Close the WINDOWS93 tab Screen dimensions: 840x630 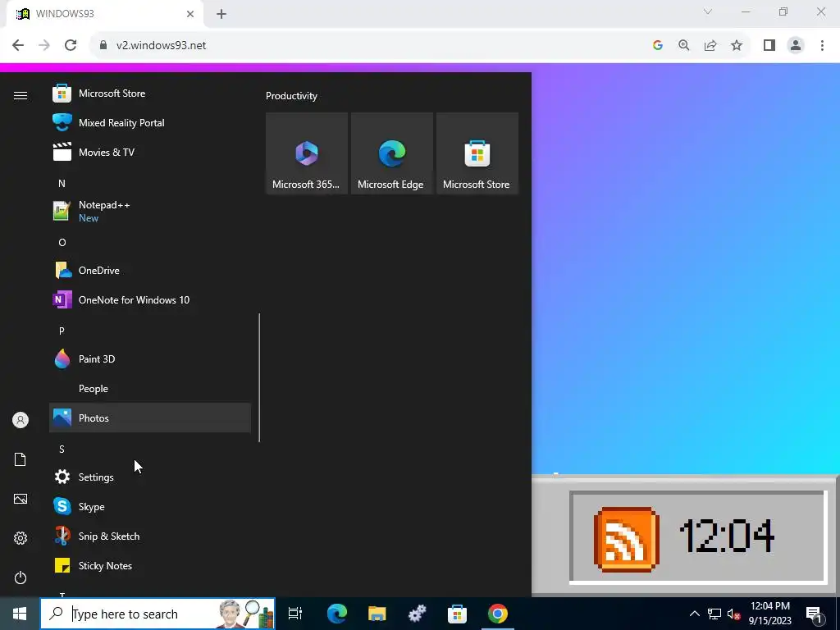tap(190, 14)
